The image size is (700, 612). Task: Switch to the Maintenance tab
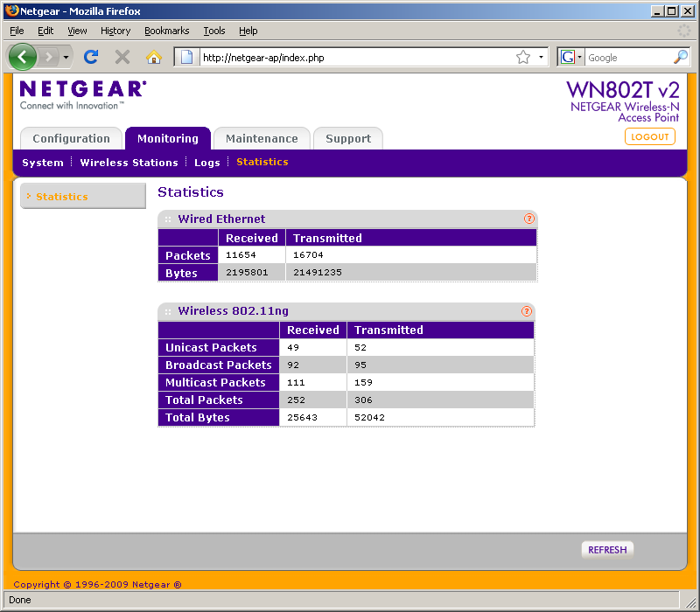point(262,138)
